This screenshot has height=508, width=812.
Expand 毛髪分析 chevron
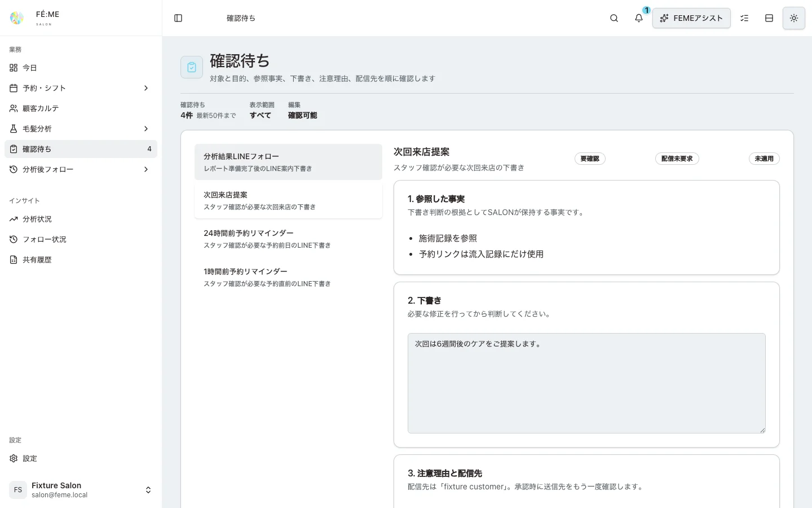(x=146, y=129)
